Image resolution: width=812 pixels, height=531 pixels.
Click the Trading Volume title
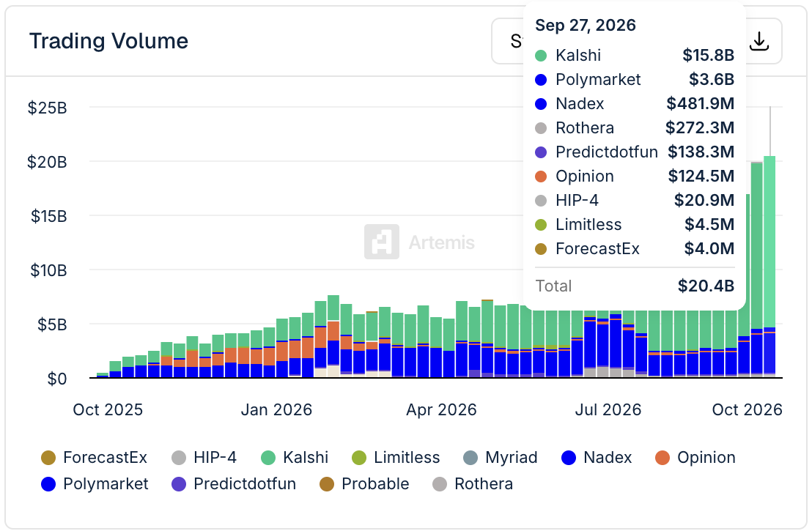[x=108, y=41]
